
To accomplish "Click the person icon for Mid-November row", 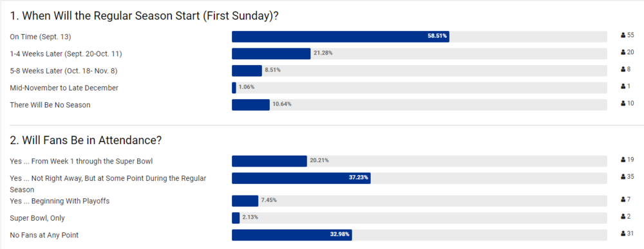I will (x=623, y=86).
